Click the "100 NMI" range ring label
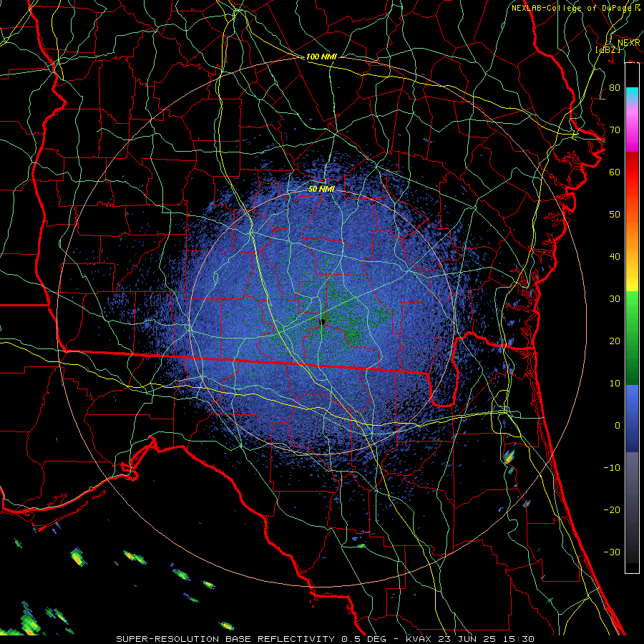Viewport: 644px width, 644px height. pyautogui.click(x=321, y=57)
